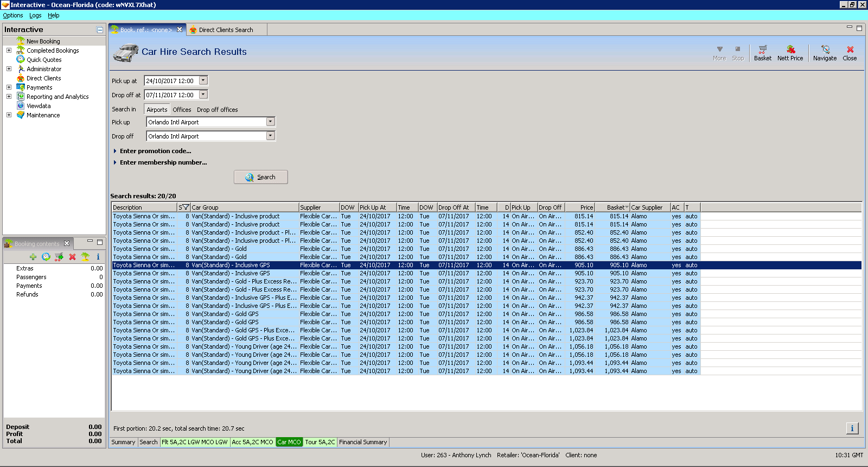Click the Viewdata globe icon
868x467 pixels.
21,105
